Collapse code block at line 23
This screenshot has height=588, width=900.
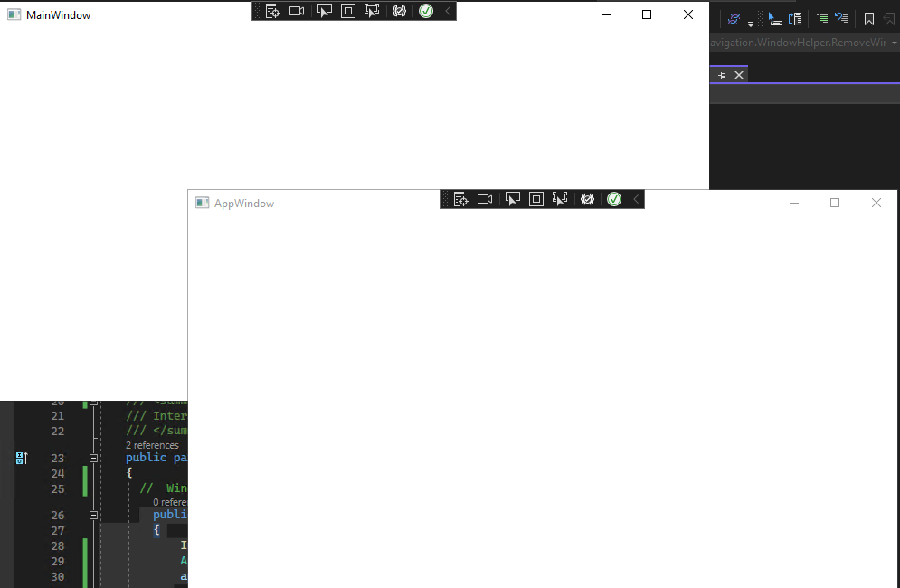(93, 459)
